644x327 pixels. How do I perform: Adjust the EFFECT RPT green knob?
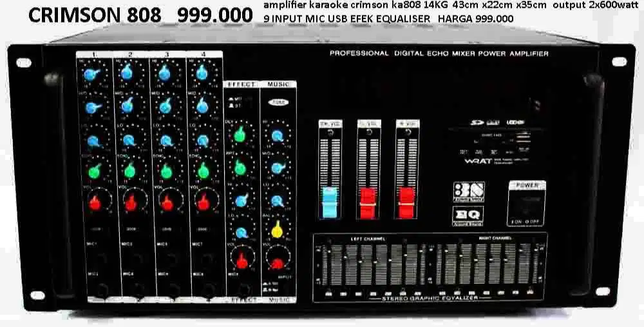[x=240, y=168]
